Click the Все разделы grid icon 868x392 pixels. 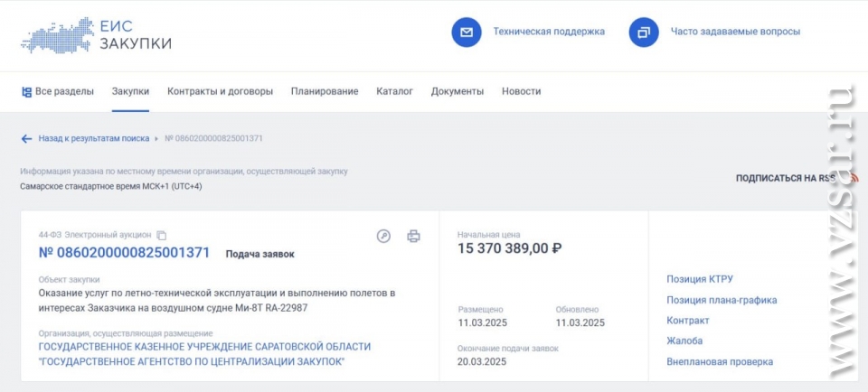click(x=26, y=92)
